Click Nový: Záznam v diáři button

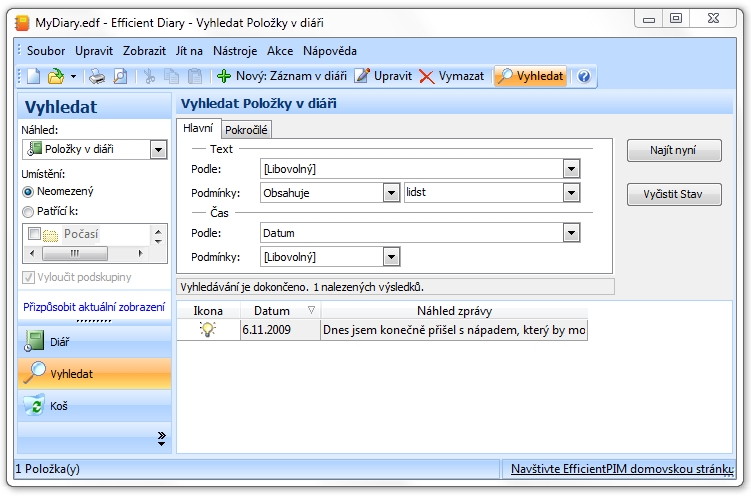(x=281, y=76)
